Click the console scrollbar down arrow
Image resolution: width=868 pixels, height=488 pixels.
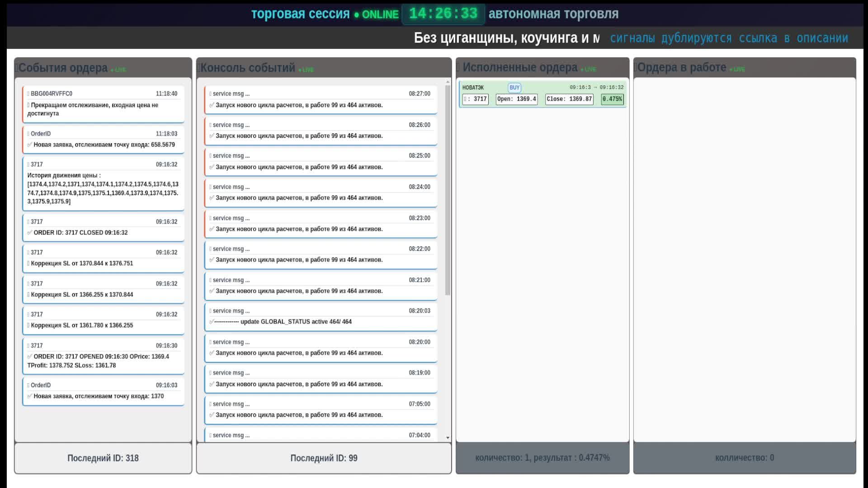click(x=448, y=437)
